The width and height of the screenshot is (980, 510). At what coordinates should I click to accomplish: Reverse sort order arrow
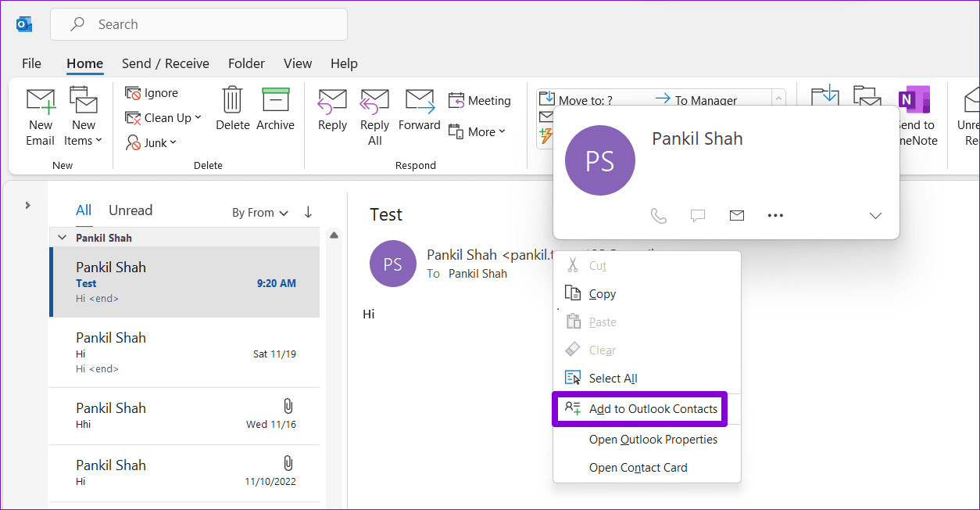[x=308, y=212]
